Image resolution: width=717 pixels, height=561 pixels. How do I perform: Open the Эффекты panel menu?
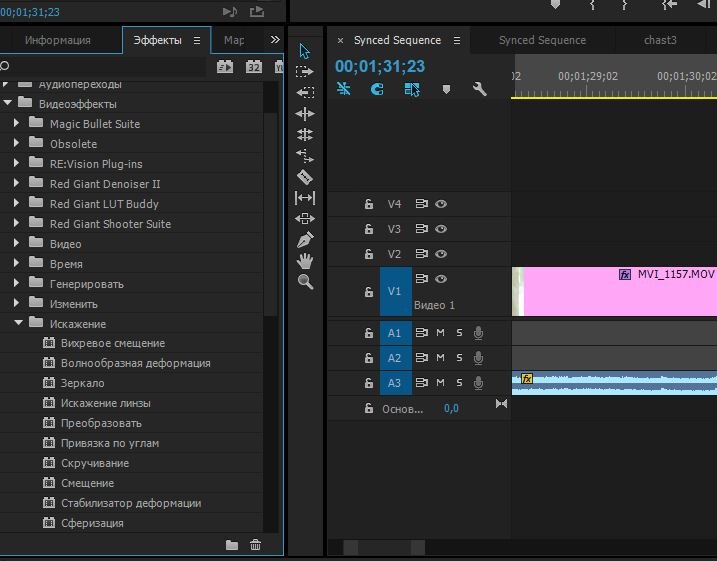[x=197, y=41]
